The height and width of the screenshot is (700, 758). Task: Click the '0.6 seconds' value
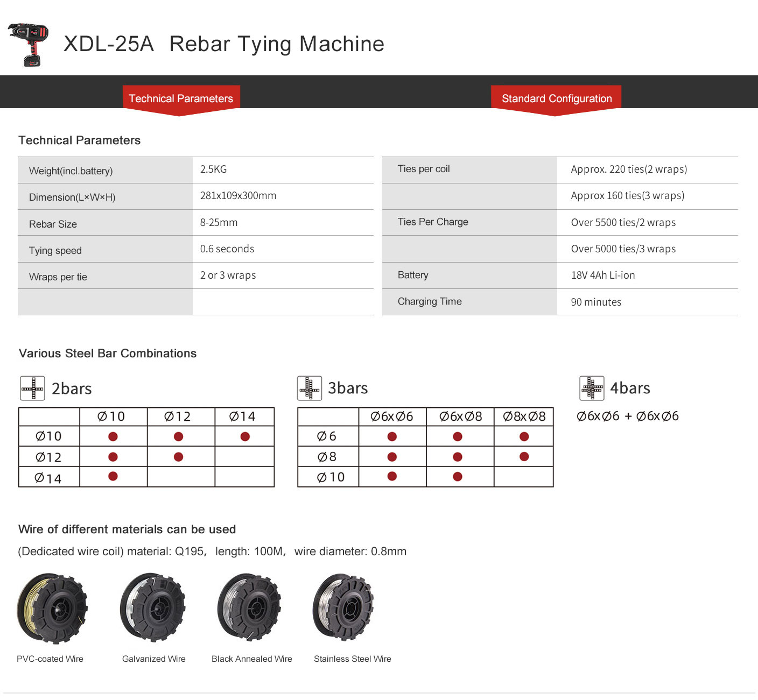click(x=227, y=249)
